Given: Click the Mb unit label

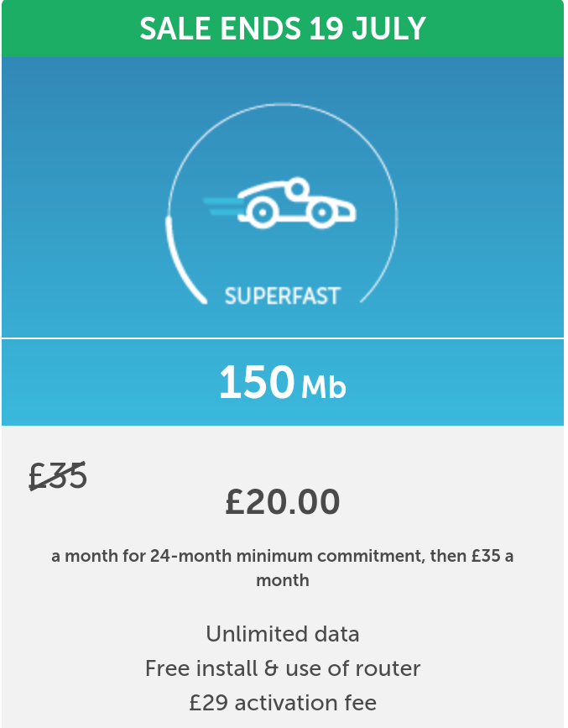Looking at the screenshot, I should (324, 387).
